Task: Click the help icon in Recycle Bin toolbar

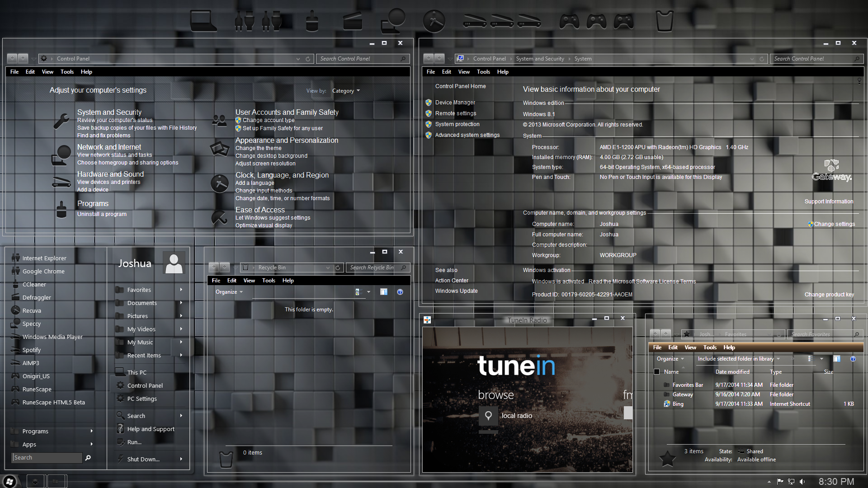Action: [x=400, y=292]
